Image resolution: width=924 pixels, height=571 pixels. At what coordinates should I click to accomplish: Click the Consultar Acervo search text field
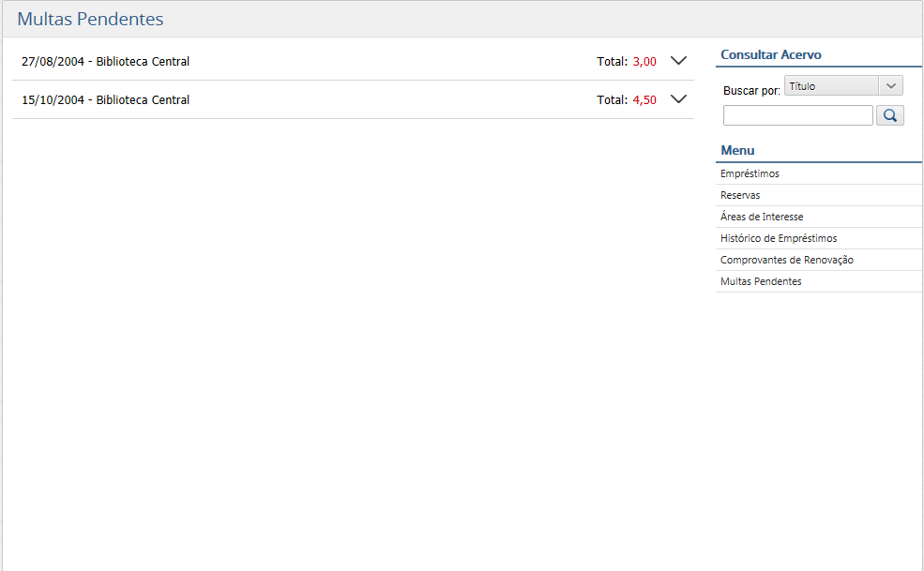click(797, 115)
